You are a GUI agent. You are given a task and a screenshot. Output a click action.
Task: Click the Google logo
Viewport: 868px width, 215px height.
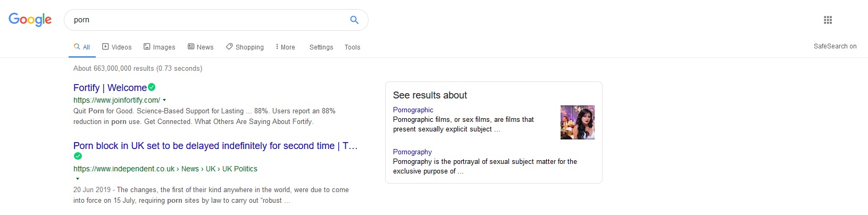click(x=30, y=20)
